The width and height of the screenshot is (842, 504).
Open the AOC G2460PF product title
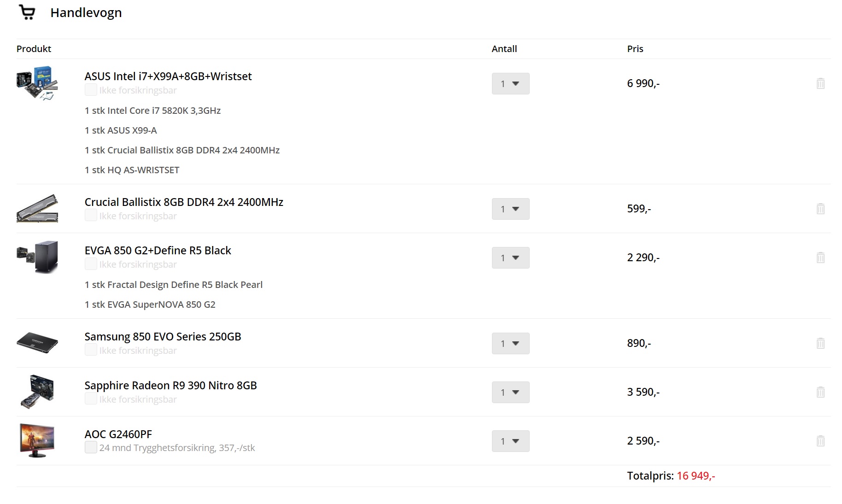(x=118, y=434)
